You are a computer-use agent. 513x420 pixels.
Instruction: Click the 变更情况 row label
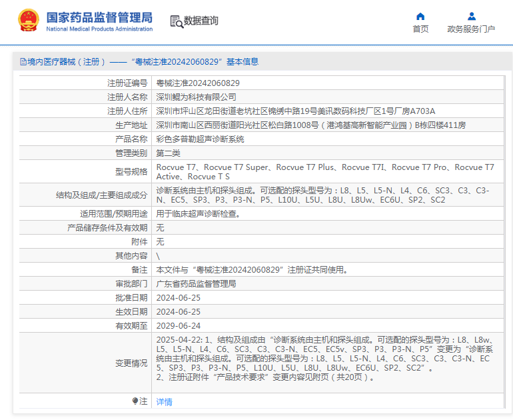[131, 363]
